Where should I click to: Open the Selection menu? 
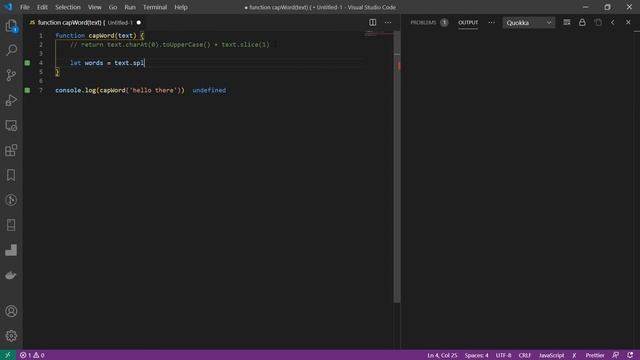tap(68, 7)
